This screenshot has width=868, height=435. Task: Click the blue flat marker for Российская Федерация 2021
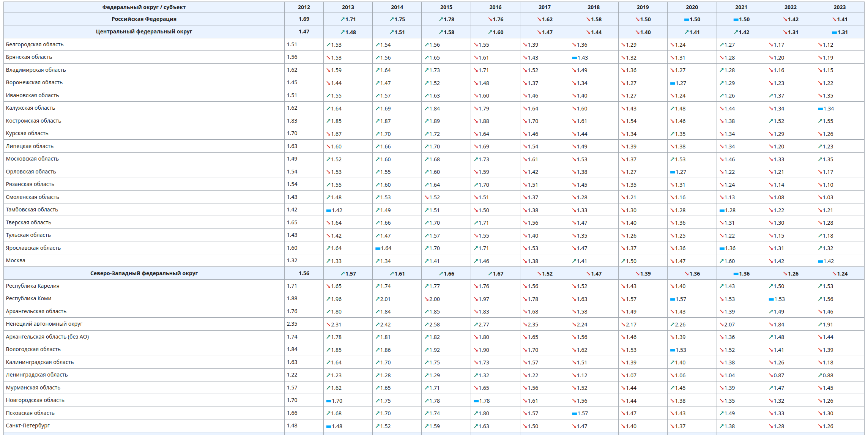point(736,20)
